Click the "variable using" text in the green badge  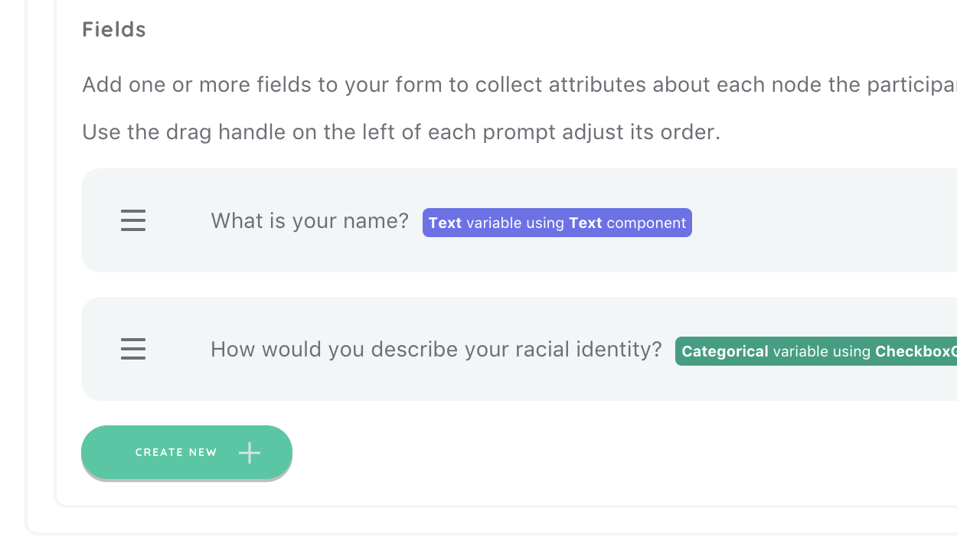822,351
